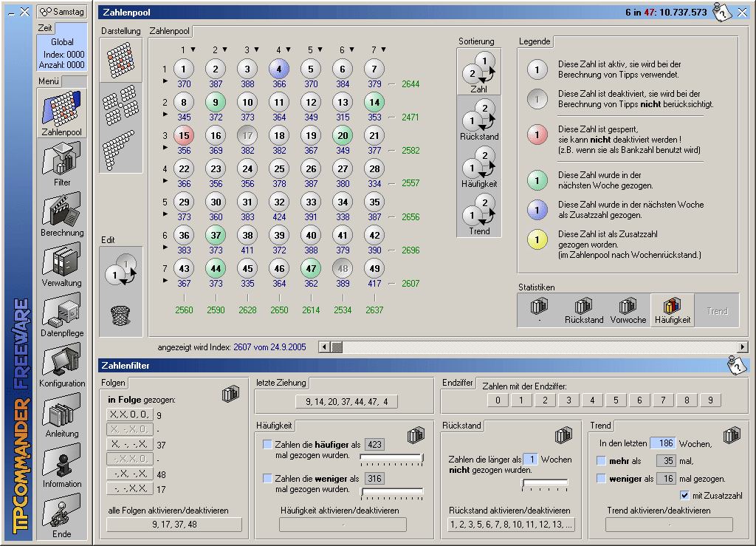This screenshot has height=546, width=756.
Task: Click the Samstag draw day button
Action: (x=62, y=12)
